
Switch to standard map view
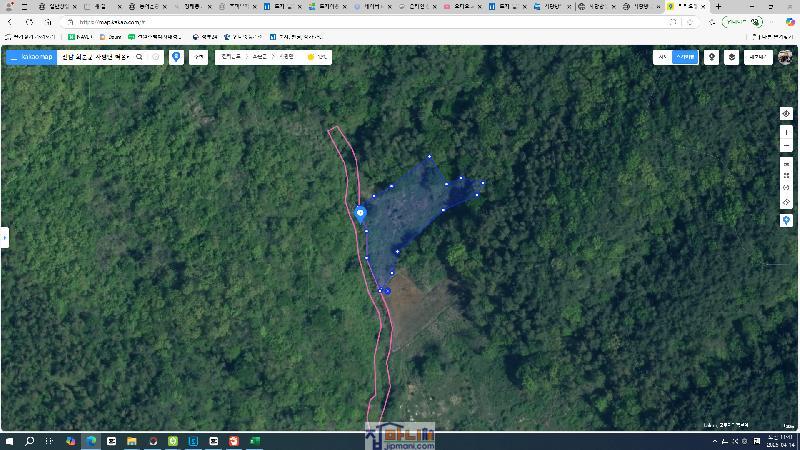[x=662, y=57]
